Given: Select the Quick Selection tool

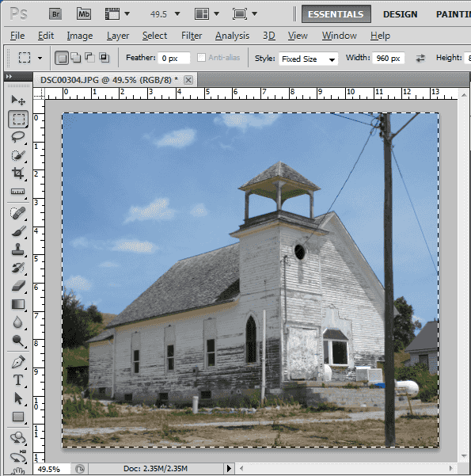Looking at the screenshot, I should [18, 155].
